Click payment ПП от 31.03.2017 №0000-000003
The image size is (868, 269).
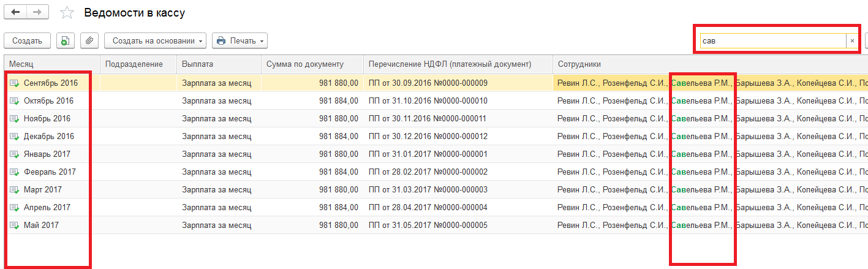click(x=428, y=189)
